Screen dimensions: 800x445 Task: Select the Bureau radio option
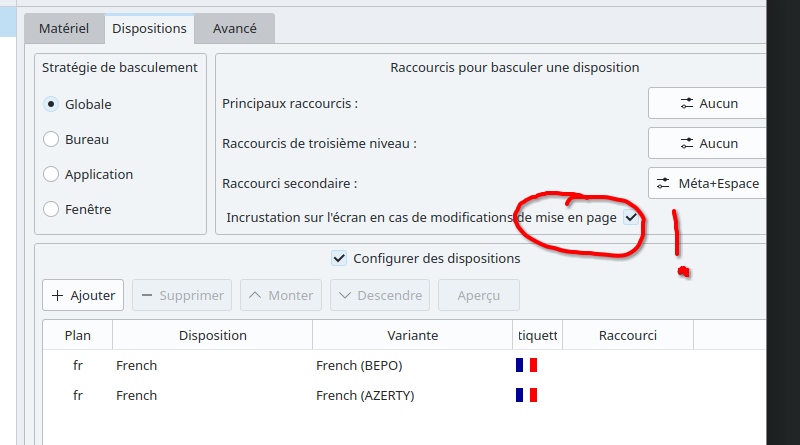coord(52,139)
